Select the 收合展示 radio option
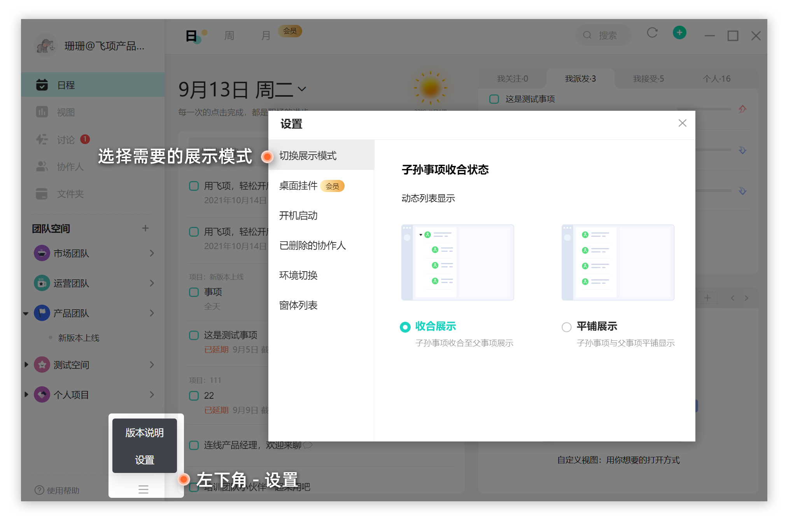Viewport: 793px width, 532px height. click(x=405, y=327)
